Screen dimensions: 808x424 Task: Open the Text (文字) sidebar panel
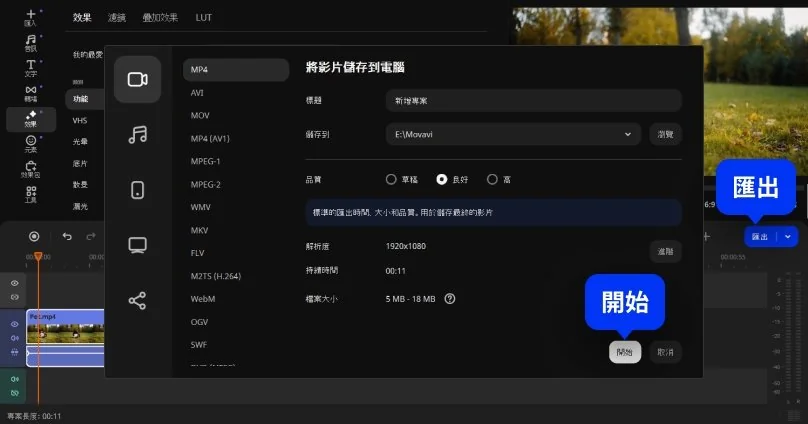[30, 68]
